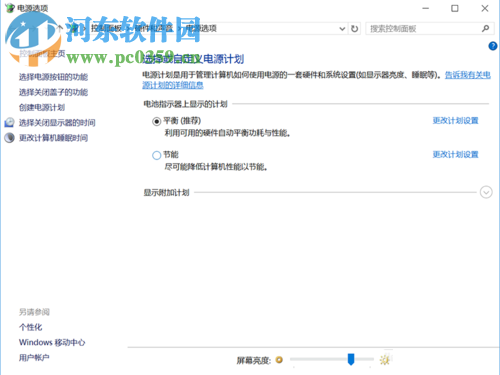Select the 平衡 (推荐) power plan
The width and height of the screenshot is (500, 375).
point(156,121)
